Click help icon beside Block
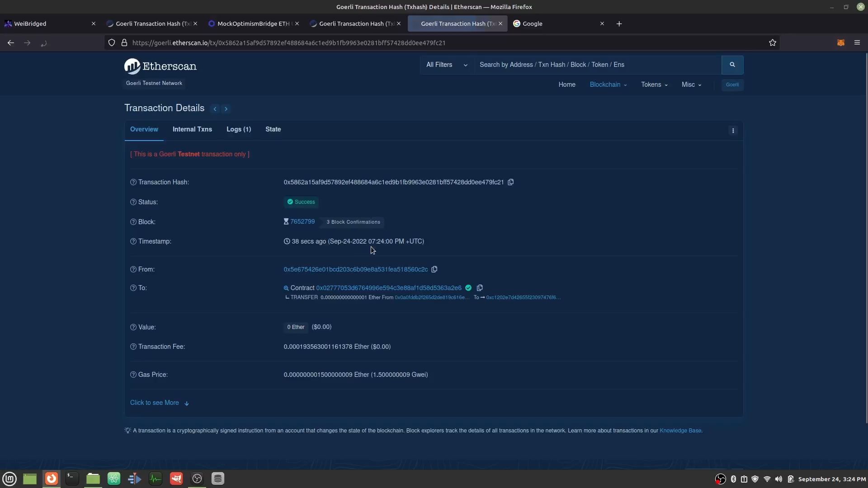The image size is (868, 488). coord(133,222)
